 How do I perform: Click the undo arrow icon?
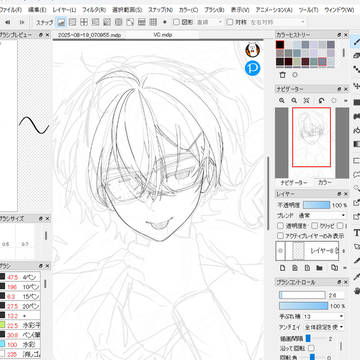pos(7,22)
